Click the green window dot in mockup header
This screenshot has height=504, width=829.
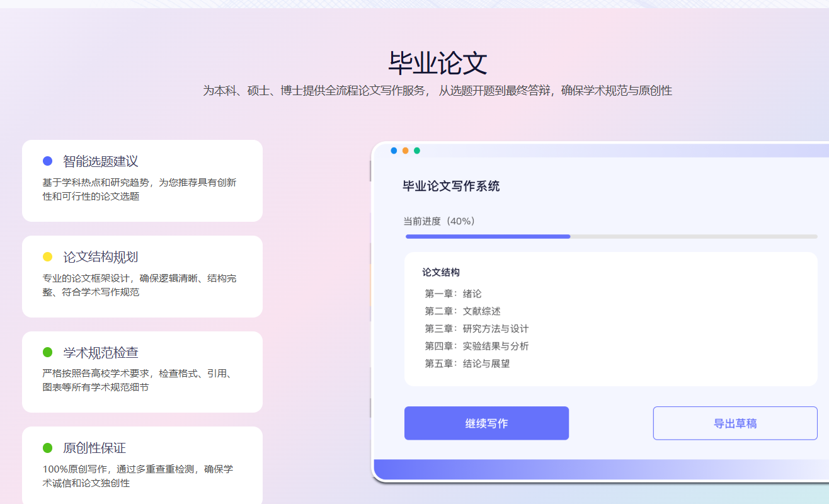coord(417,151)
